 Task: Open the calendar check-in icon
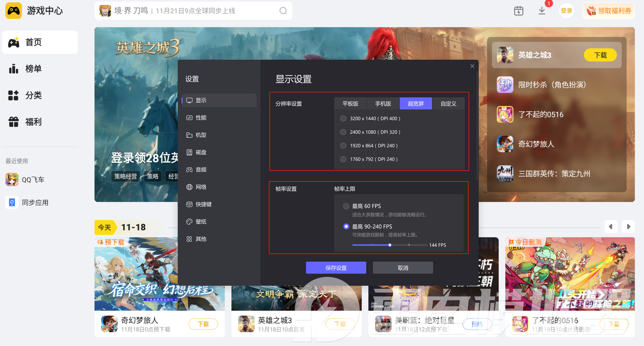pos(519,11)
